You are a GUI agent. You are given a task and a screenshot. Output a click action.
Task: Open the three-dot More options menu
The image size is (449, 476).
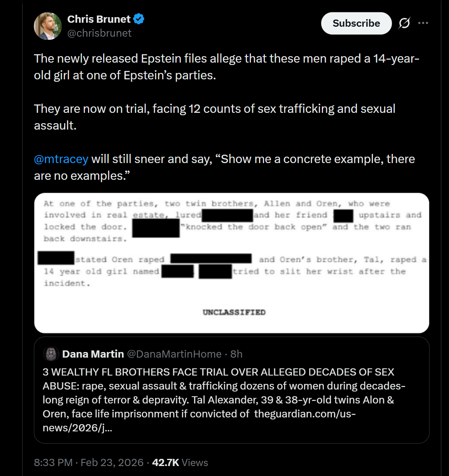(x=423, y=23)
